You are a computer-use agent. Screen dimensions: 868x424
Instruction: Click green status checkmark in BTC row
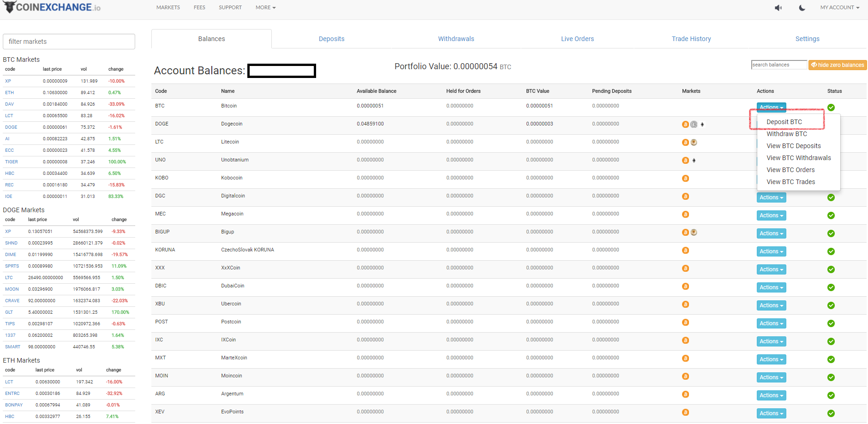[831, 107]
